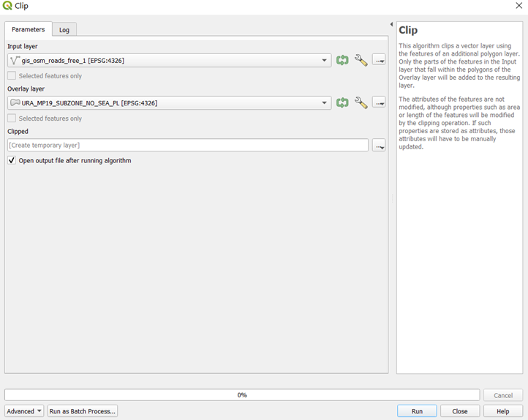Image resolution: width=528 pixels, height=420 pixels.
Task: Click iterate-over-layer icon for Overlay layer
Action: tap(342, 103)
